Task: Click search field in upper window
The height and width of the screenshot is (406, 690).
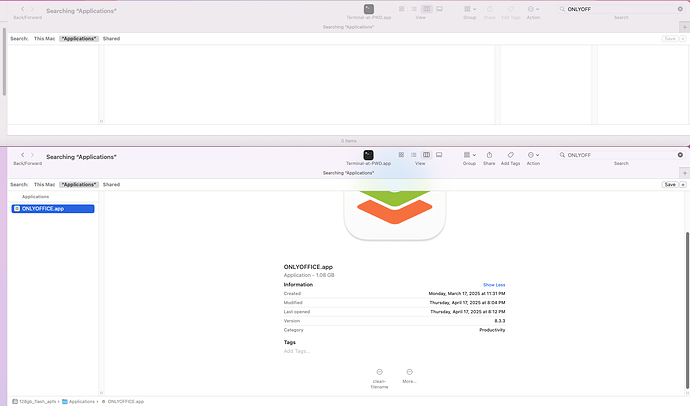Action: tap(621, 9)
